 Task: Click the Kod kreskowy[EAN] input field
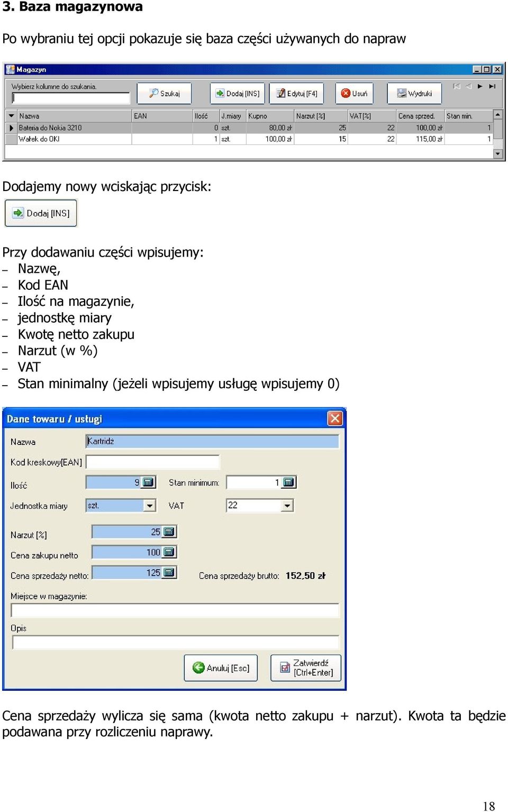[152, 462]
